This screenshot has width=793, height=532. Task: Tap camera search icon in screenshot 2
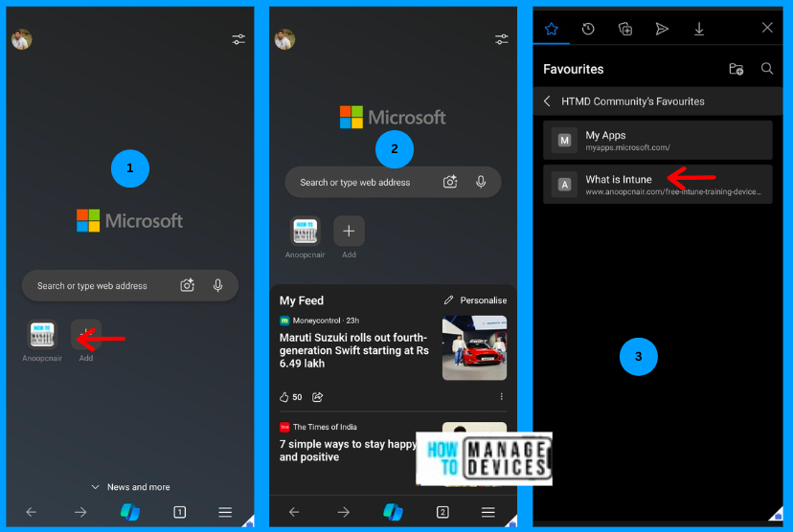pyautogui.click(x=450, y=182)
